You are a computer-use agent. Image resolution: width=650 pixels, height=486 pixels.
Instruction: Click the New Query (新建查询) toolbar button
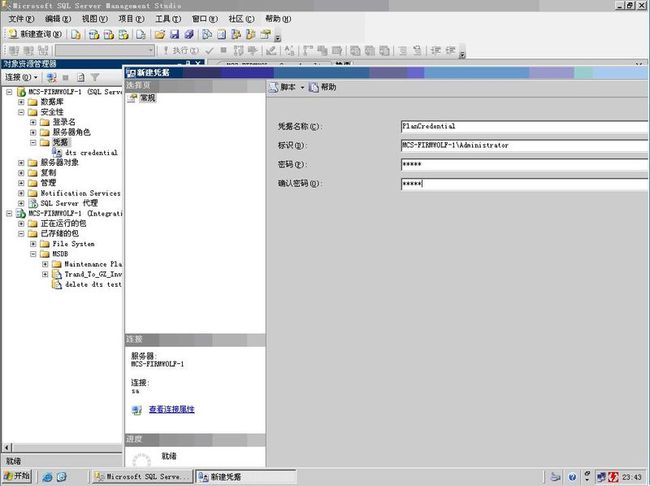pyautogui.click(x=35, y=34)
